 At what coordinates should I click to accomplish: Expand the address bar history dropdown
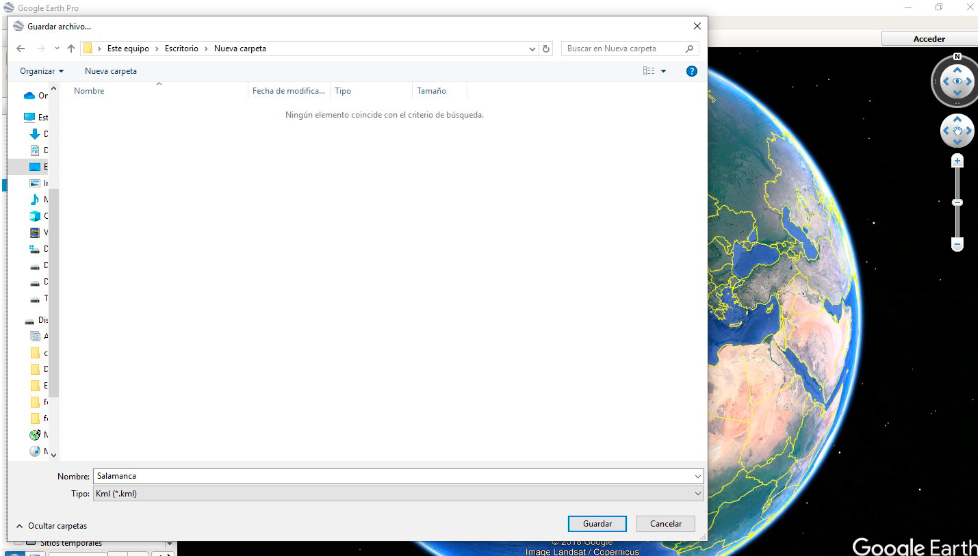pyautogui.click(x=533, y=49)
